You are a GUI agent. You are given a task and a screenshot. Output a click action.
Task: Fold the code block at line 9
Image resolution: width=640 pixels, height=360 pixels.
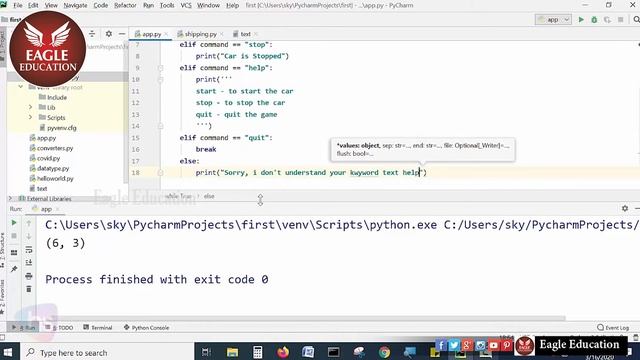coord(160,68)
